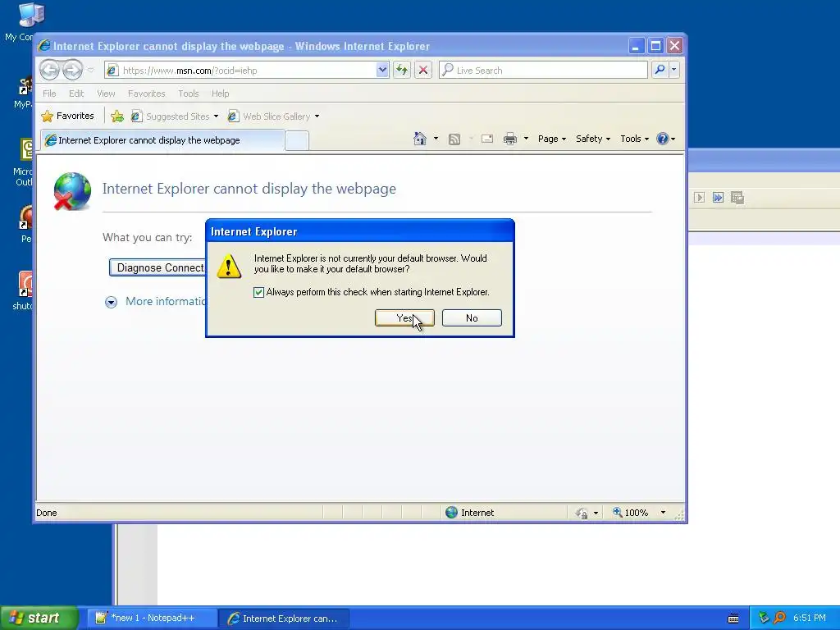This screenshot has height=630, width=840.
Task: Click the globe error icon on page
Action: click(72, 191)
